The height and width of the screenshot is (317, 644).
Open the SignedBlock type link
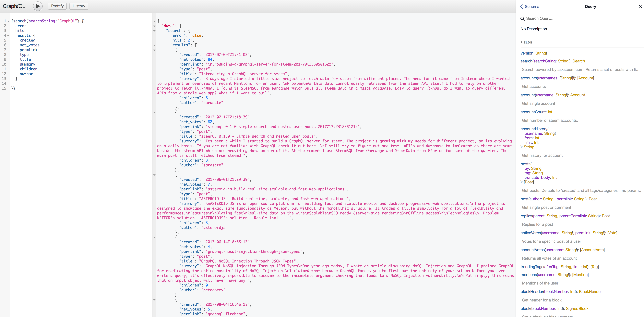(x=577, y=309)
